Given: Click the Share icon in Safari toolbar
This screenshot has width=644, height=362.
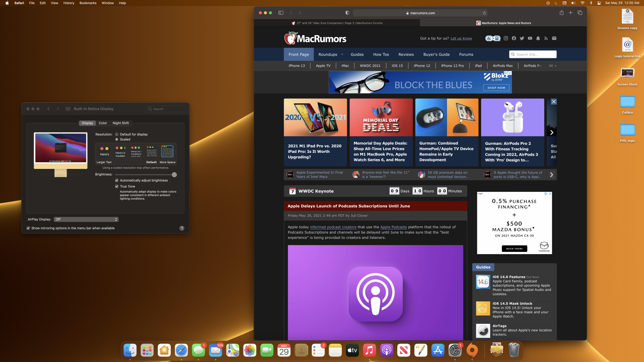Looking at the screenshot, I should coord(562,13).
